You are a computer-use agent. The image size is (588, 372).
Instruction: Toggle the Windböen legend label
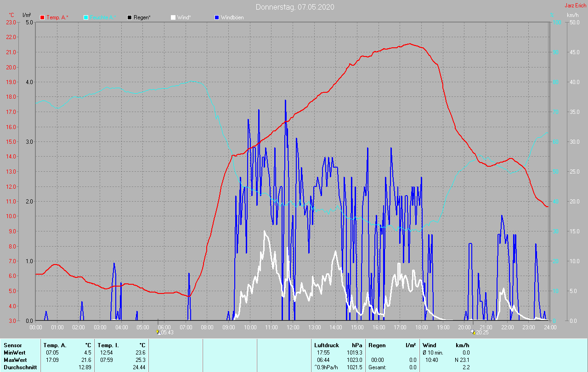coord(232,17)
